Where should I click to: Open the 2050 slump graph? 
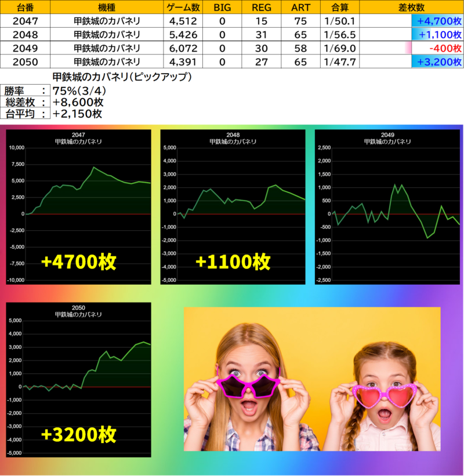pyautogui.click(x=78, y=380)
